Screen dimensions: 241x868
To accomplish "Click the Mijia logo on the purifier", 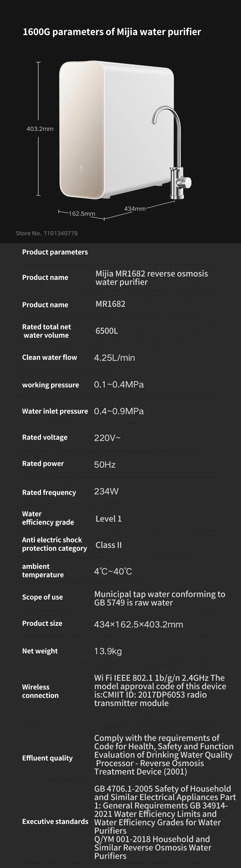I will pos(81,169).
